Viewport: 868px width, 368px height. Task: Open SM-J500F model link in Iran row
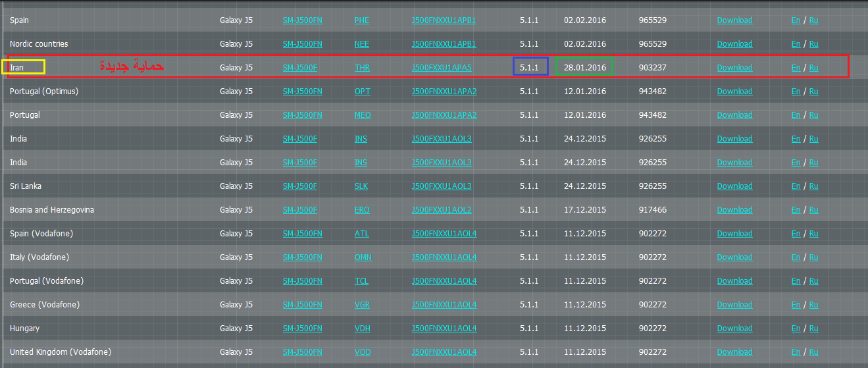click(x=300, y=68)
